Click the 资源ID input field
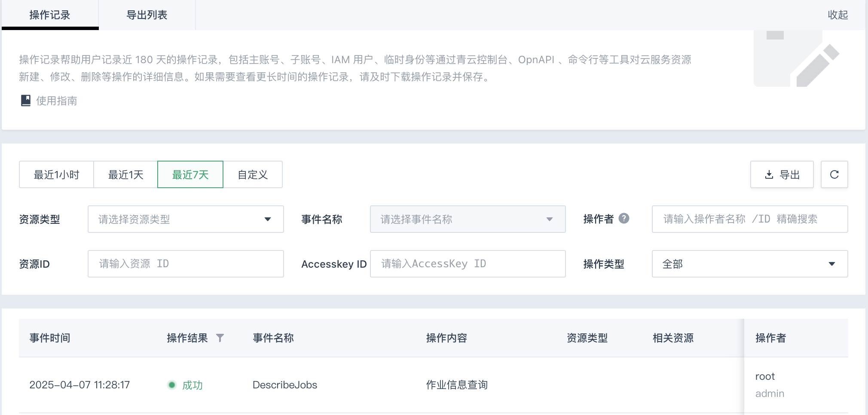 [x=186, y=264]
